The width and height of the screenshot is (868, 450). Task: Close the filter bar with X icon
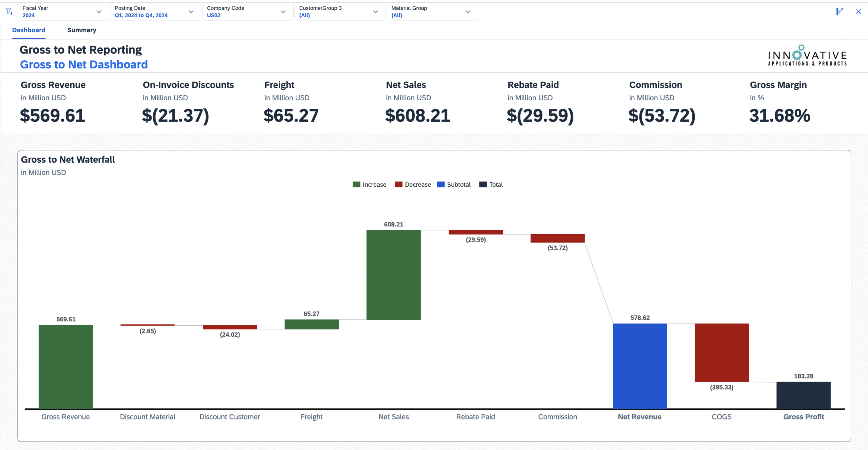859,12
